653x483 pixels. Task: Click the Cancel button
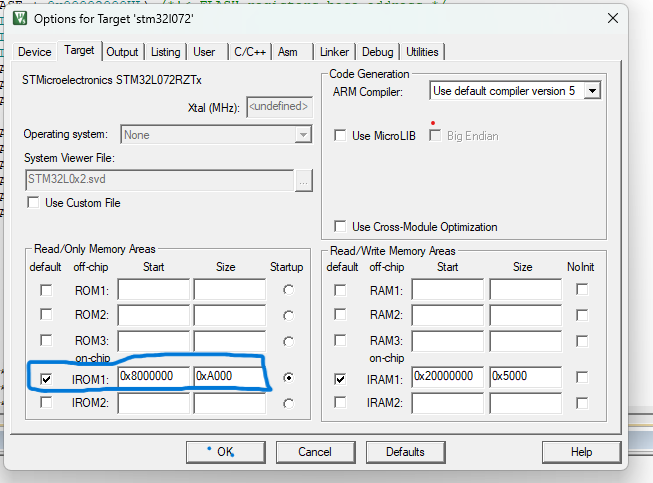pyautogui.click(x=315, y=452)
